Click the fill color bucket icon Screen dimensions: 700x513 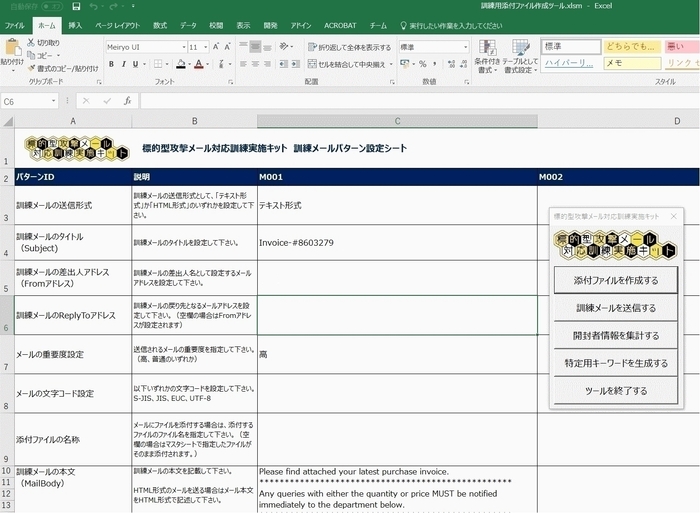178,65
